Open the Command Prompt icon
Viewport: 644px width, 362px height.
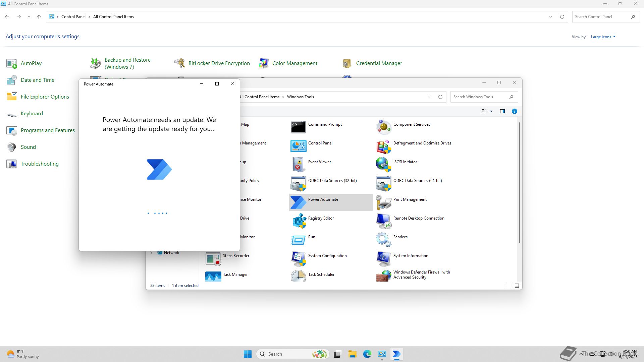(x=298, y=127)
